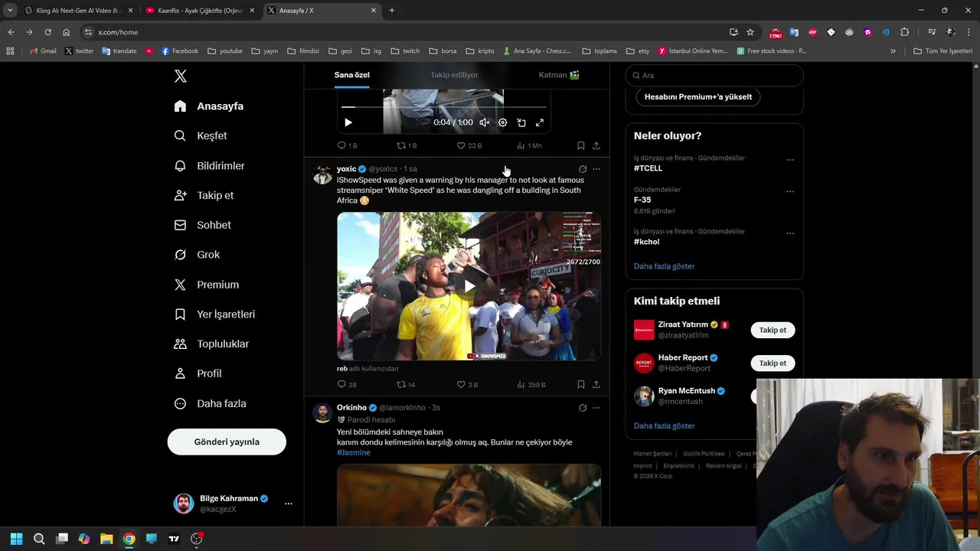
Task: Click the Ara search field
Action: 714,75
